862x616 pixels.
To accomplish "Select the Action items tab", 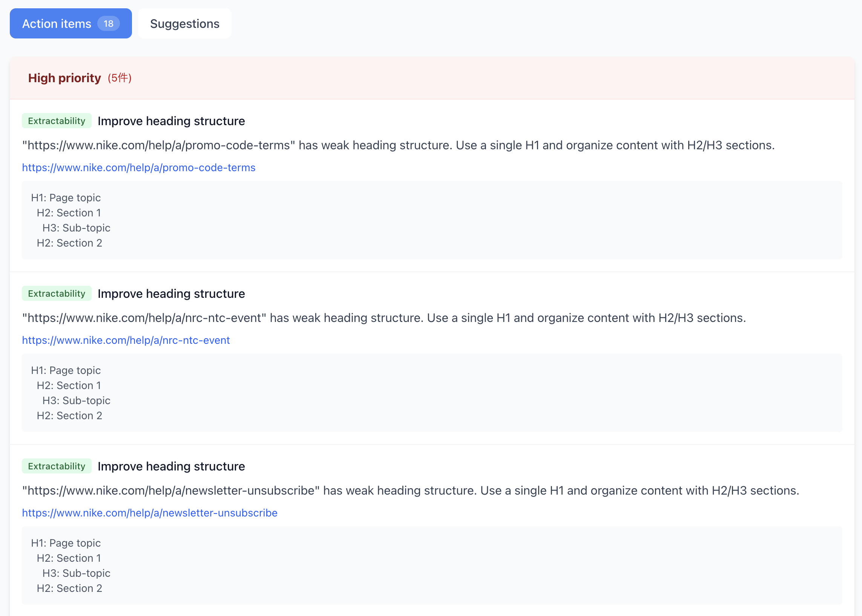I will tap(57, 23).
